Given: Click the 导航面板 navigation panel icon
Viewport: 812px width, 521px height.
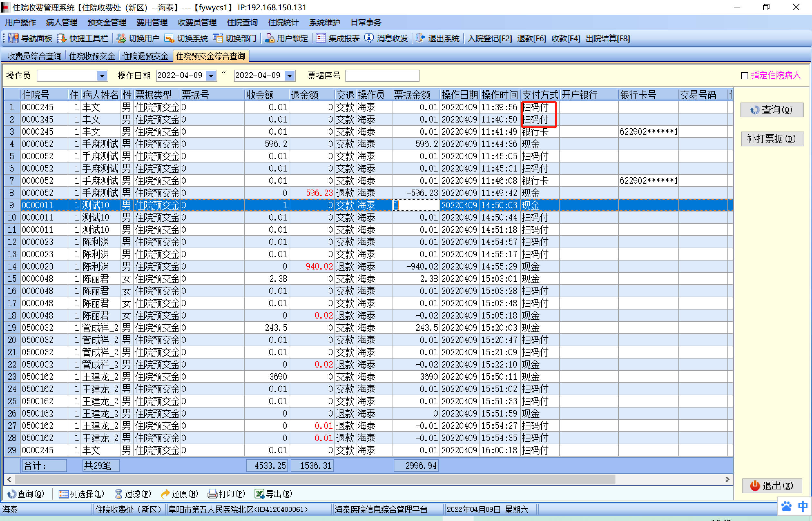Looking at the screenshot, I should click(x=13, y=38).
